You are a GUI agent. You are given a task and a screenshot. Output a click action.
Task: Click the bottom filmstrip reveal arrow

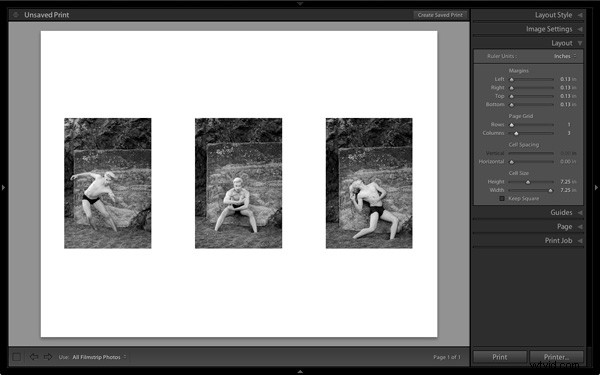tap(300, 371)
